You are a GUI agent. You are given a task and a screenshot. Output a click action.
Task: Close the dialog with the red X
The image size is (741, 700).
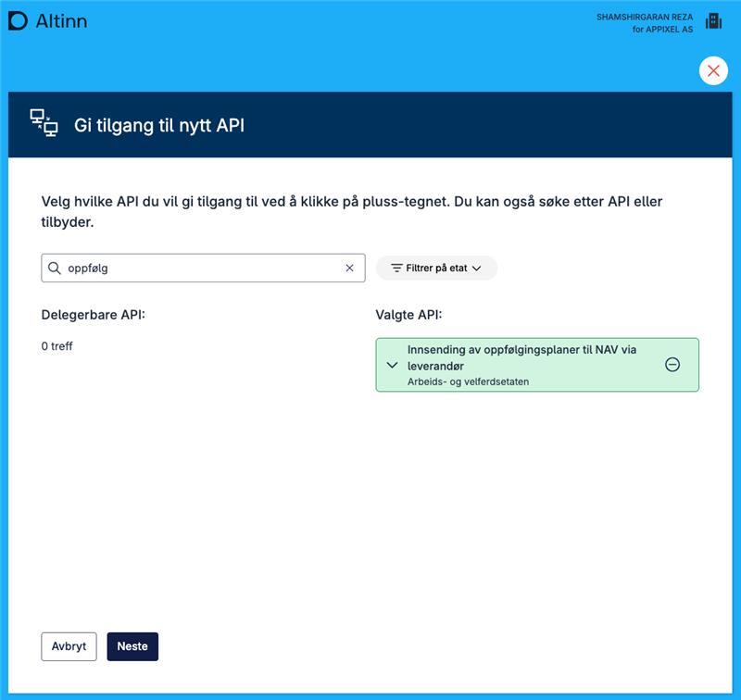(713, 71)
